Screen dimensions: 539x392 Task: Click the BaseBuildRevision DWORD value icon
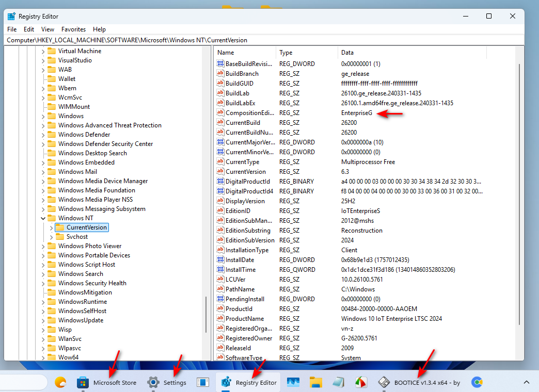(220, 63)
